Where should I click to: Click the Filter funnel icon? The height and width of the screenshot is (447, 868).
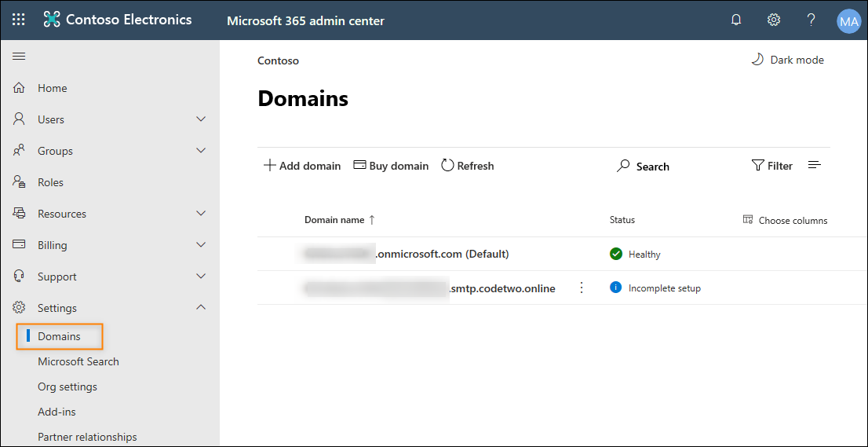(x=758, y=166)
